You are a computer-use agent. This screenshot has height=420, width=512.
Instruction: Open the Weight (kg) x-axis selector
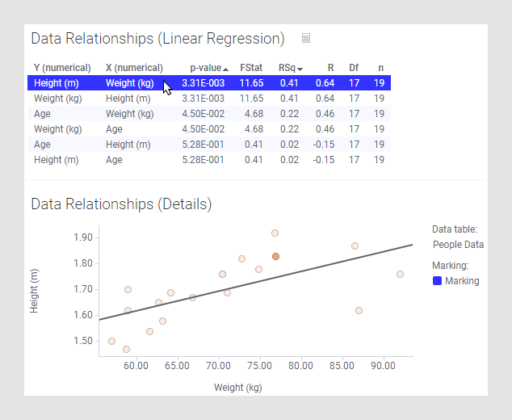[237, 388]
